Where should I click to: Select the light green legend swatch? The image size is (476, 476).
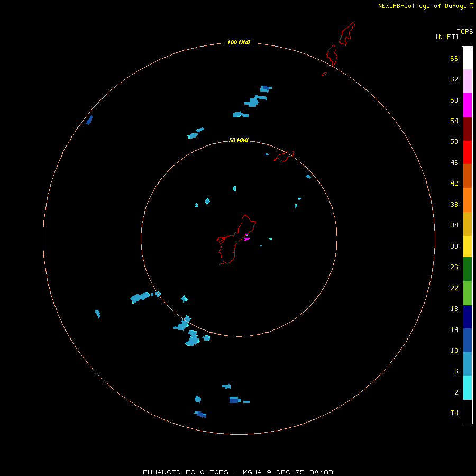point(467,293)
